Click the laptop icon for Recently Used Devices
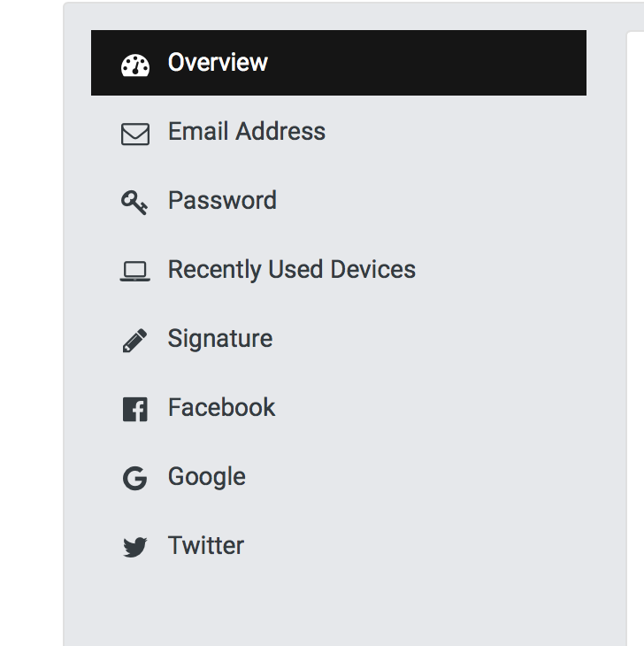This screenshot has width=644, height=646. [135, 271]
